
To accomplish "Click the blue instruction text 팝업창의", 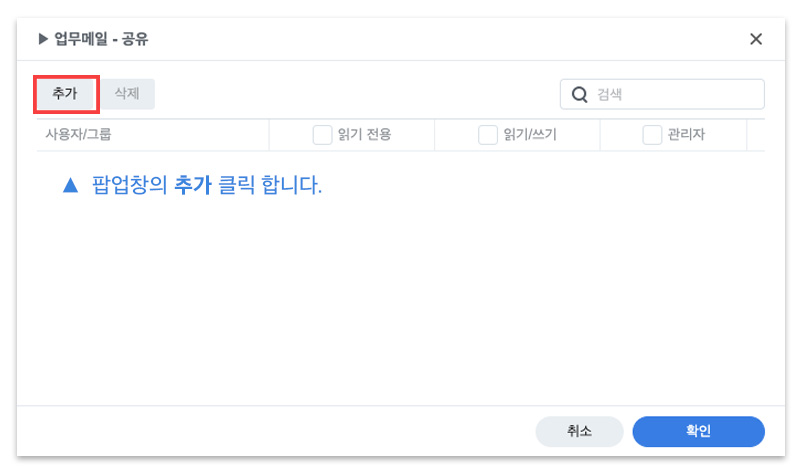I will pos(130,185).
